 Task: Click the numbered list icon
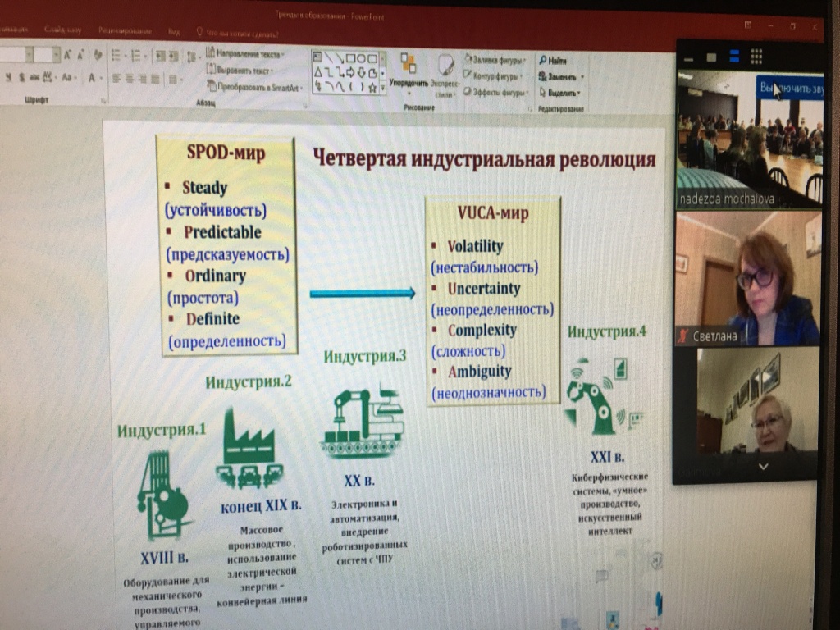[x=135, y=56]
